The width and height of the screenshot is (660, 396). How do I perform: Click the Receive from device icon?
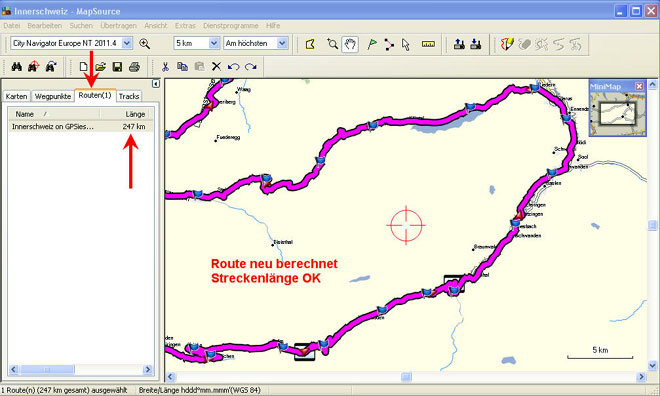(476, 44)
